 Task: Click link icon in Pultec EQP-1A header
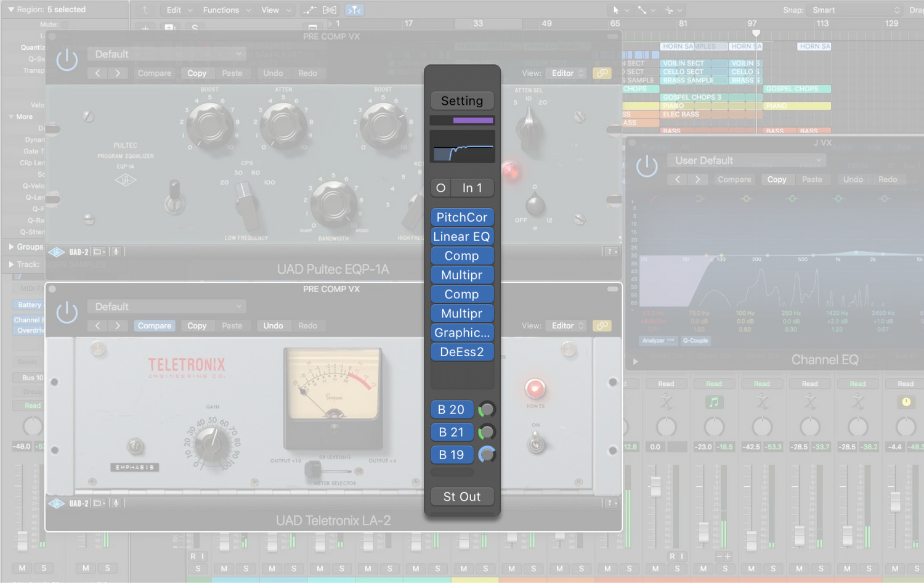tap(602, 73)
